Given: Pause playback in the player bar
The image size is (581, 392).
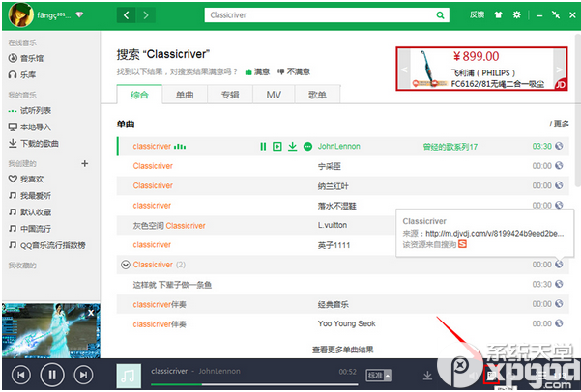Looking at the screenshot, I should tap(52, 375).
